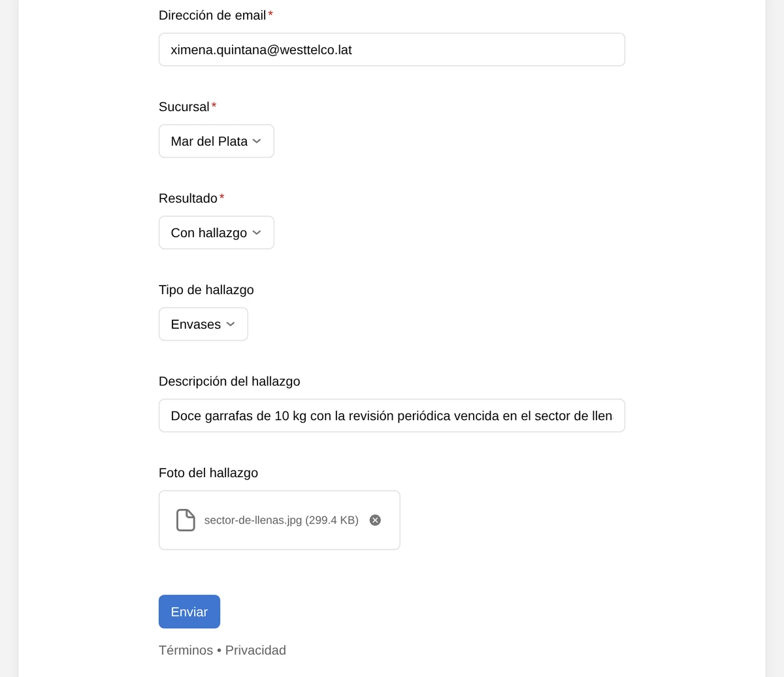Submit the form with Enviar
Viewport: 784px width, 677px height.
189,612
